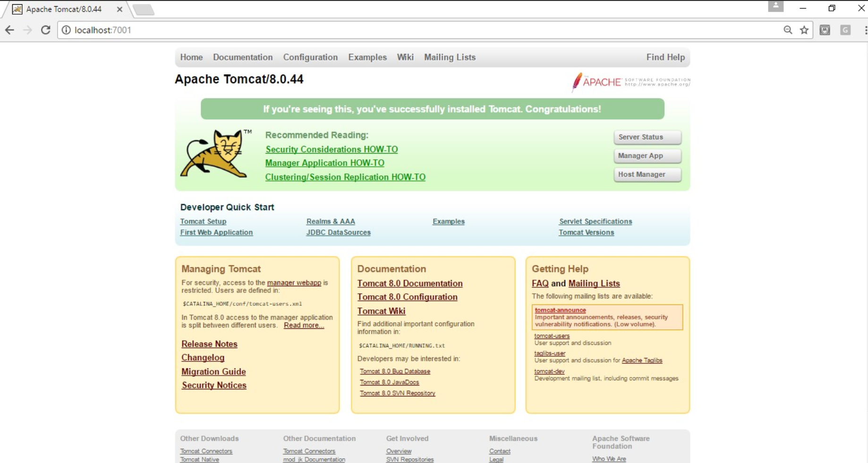Image resolution: width=868 pixels, height=463 pixels.
Task: Click the Tomcat cat logo
Action: coord(216,154)
